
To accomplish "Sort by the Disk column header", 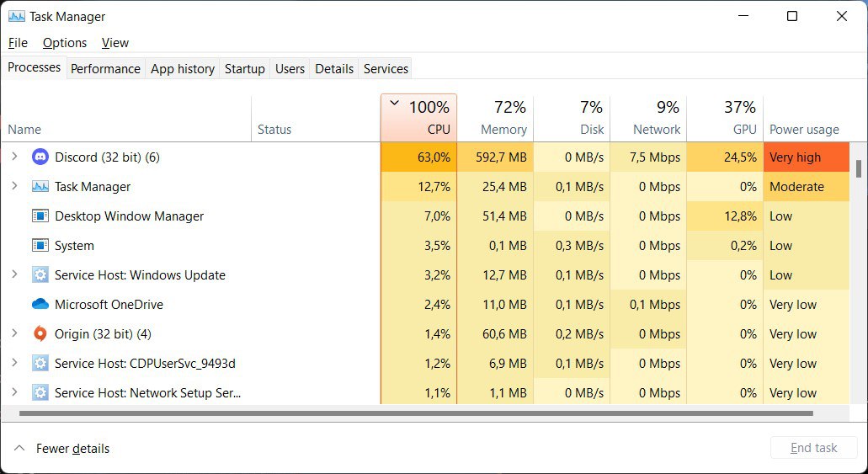I will (572, 118).
